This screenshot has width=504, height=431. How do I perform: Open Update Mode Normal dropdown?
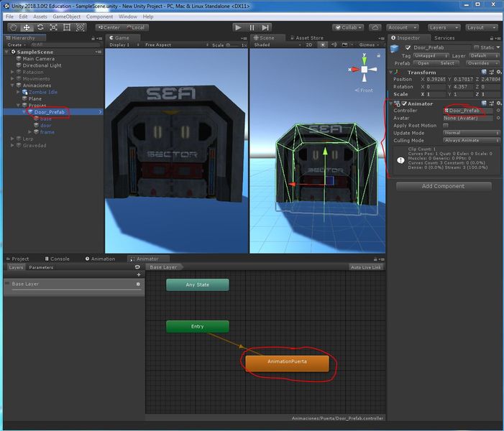point(472,133)
